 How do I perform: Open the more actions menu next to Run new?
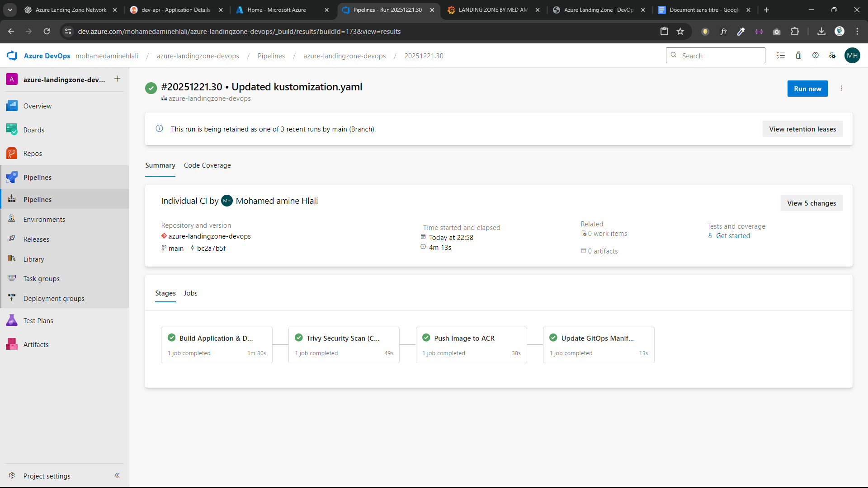pyautogui.click(x=841, y=88)
